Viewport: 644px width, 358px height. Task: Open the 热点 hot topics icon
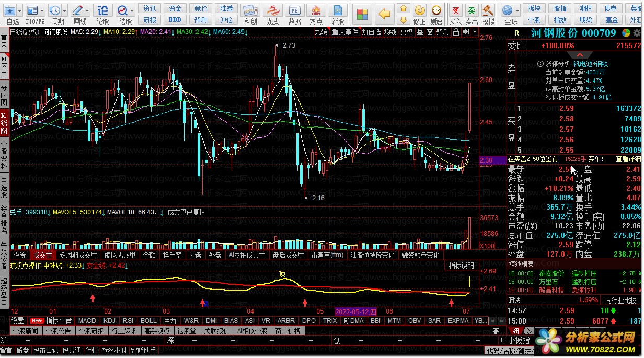coord(316,10)
